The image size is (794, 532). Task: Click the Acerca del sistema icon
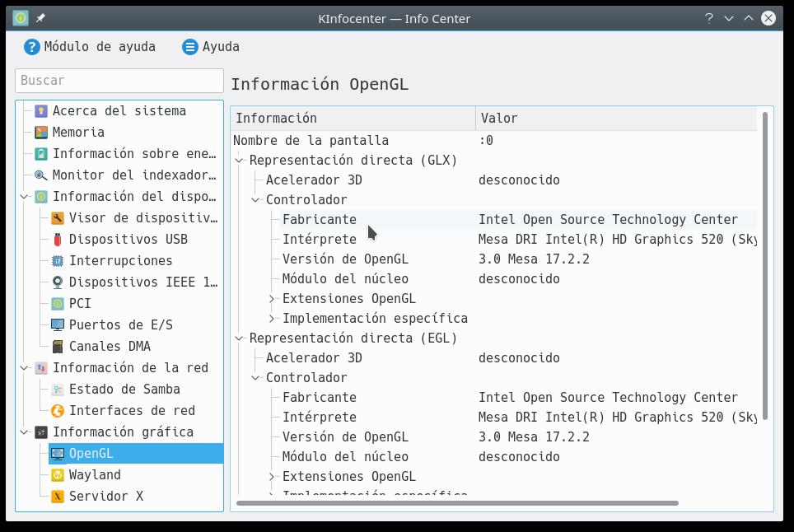(x=41, y=111)
